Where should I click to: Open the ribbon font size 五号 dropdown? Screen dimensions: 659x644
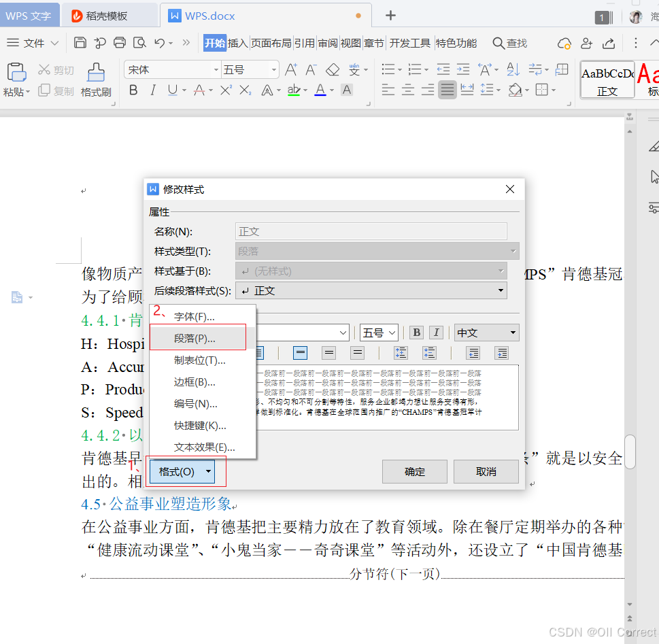click(x=273, y=69)
